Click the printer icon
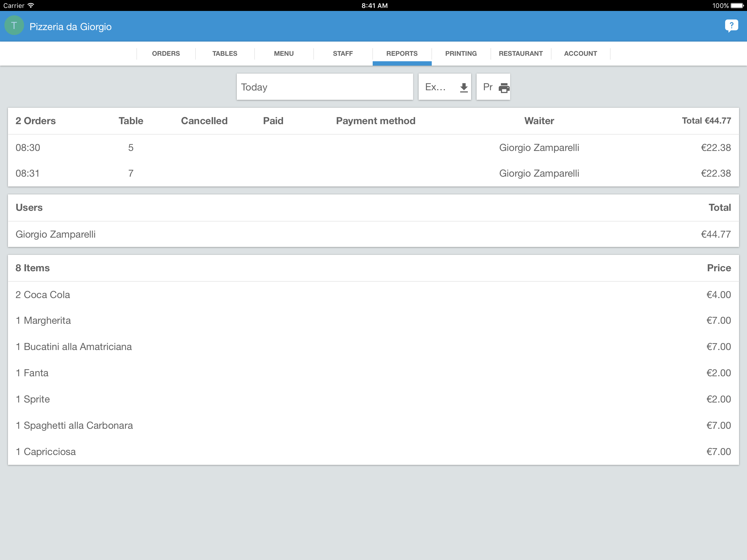Screen dimensions: 747x560 pos(504,87)
